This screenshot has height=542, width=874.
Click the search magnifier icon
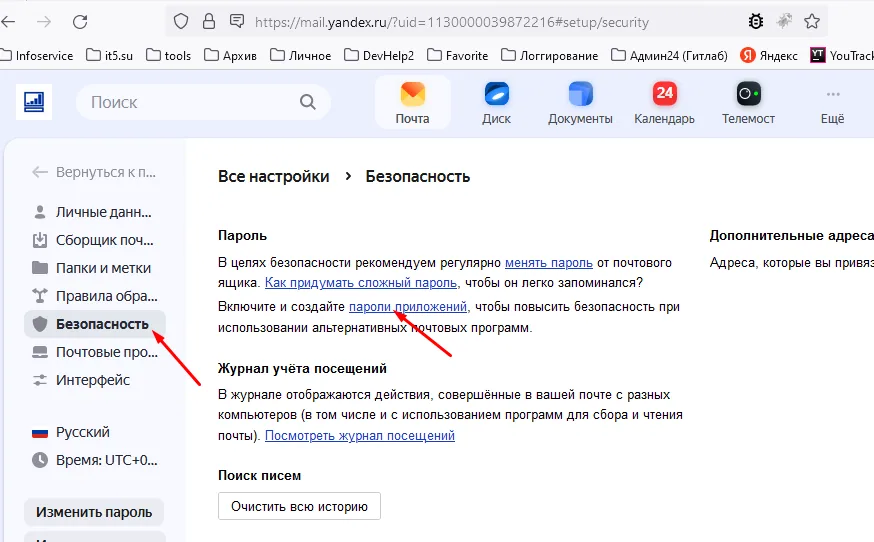(308, 102)
